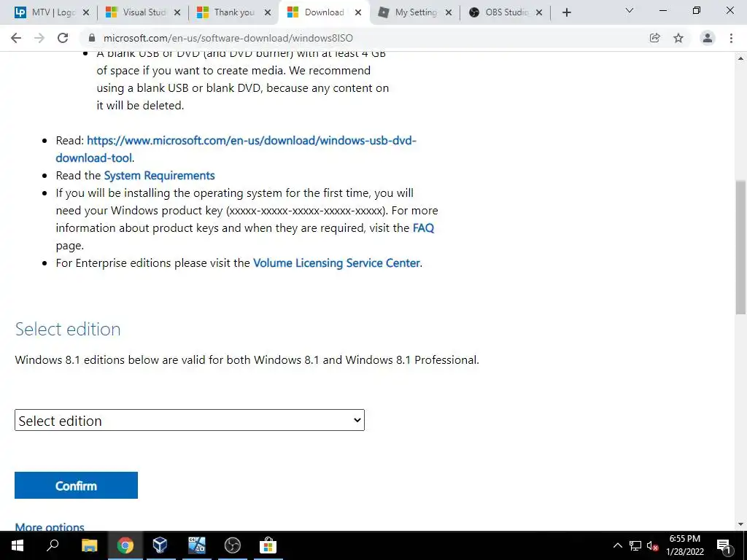View site information via padlock icon
The image size is (747, 560).
click(x=92, y=38)
